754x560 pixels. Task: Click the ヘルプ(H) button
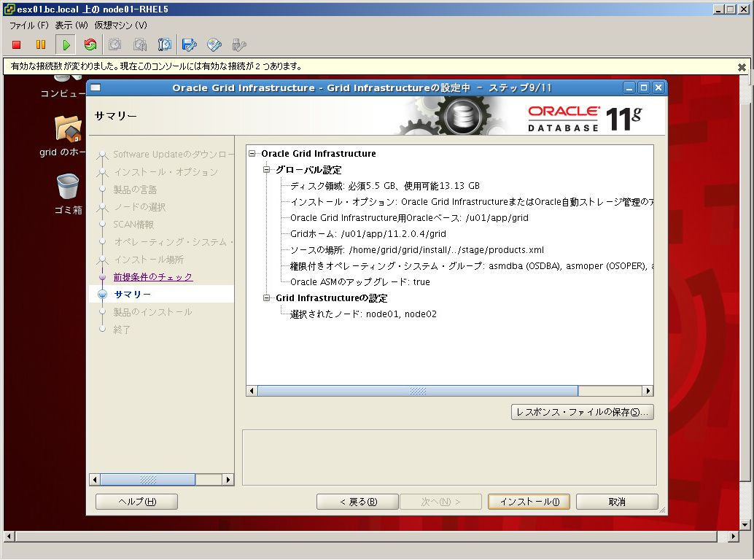click(x=137, y=502)
